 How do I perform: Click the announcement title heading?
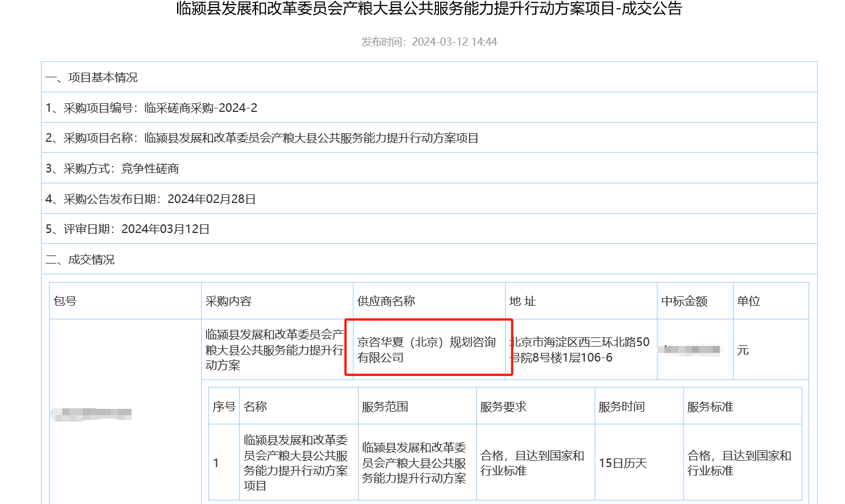pyautogui.click(x=429, y=9)
